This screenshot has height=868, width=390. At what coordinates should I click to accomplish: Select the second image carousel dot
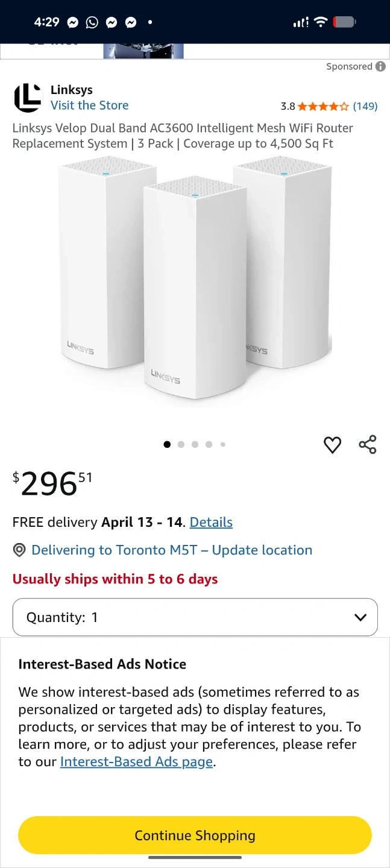click(x=181, y=444)
